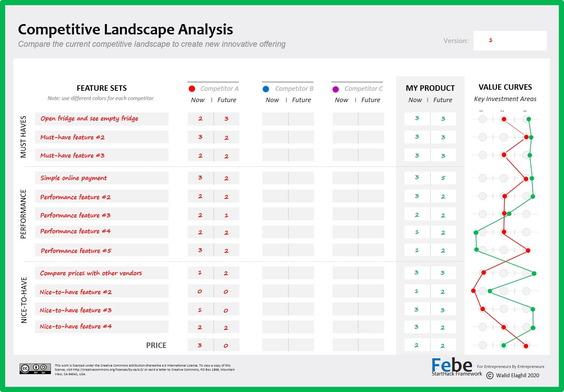The width and height of the screenshot is (564, 392).
Task: Click the PERFORMANCE section label
Action: pyautogui.click(x=23, y=214)
